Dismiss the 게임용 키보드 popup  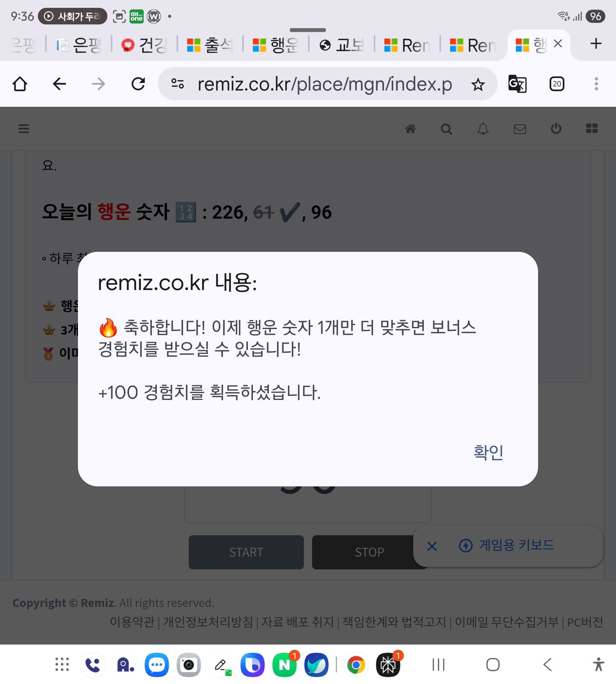pos(432,546)
